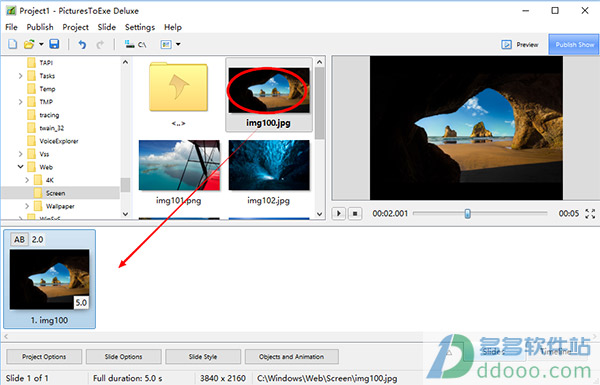Collapse the Web folder
600x385 pixels.
20,167
